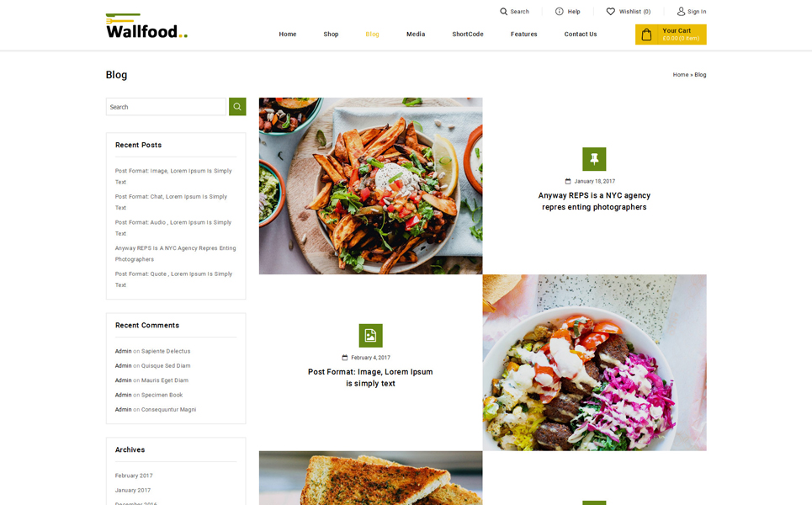Click the magnifier icon next to Search in header
Screen dimensions: 812x505
pos(503,12)
